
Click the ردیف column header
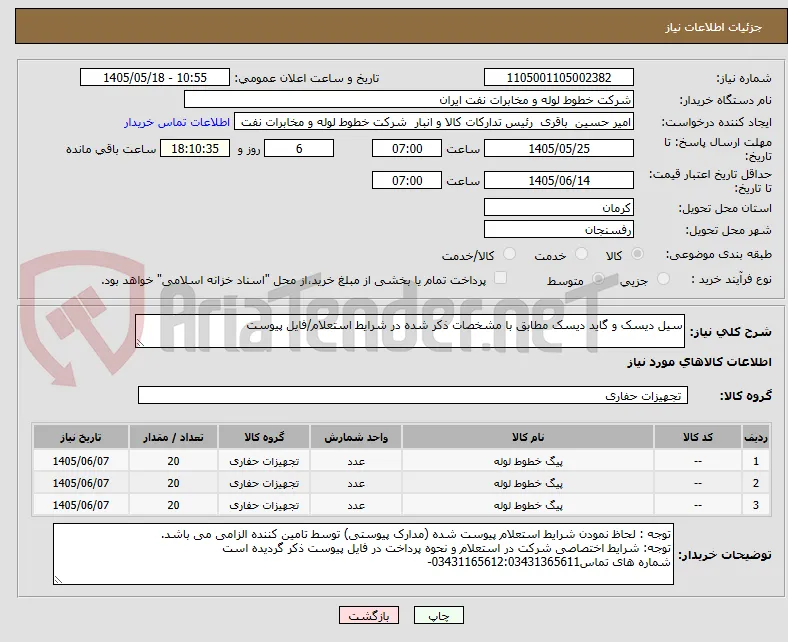point(755,437)
